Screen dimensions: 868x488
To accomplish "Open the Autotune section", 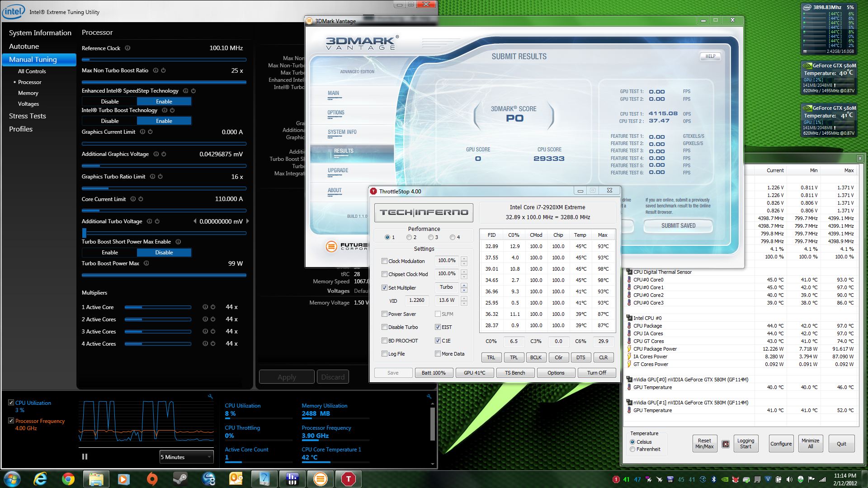I will pos(24,46).
